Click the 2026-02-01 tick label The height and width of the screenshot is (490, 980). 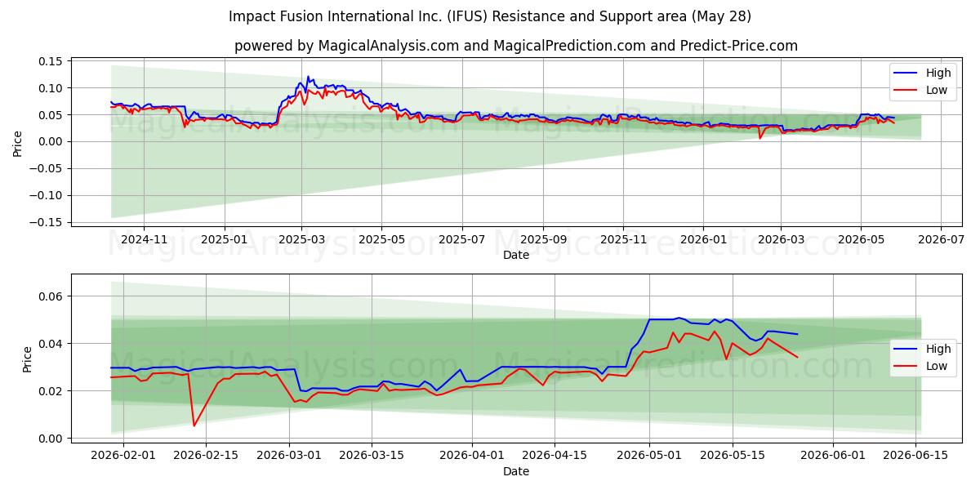123,456
